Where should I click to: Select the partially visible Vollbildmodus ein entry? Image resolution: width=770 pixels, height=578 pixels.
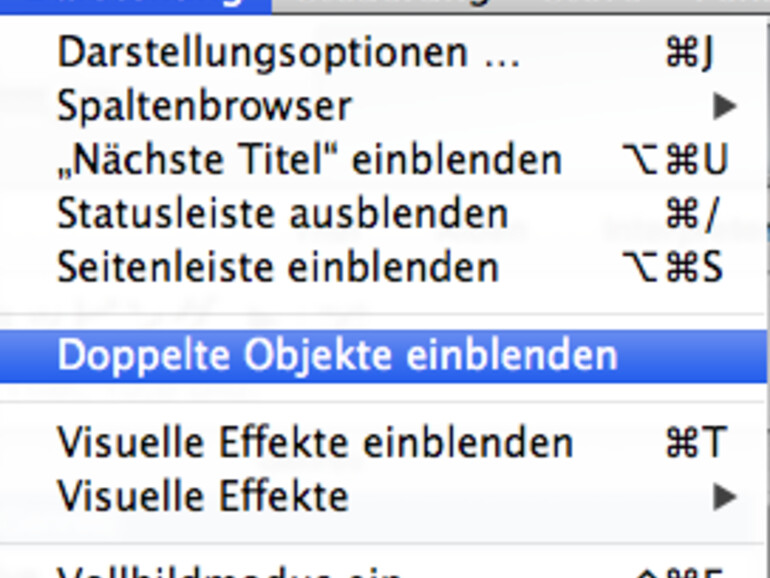(x=230, y=572)
